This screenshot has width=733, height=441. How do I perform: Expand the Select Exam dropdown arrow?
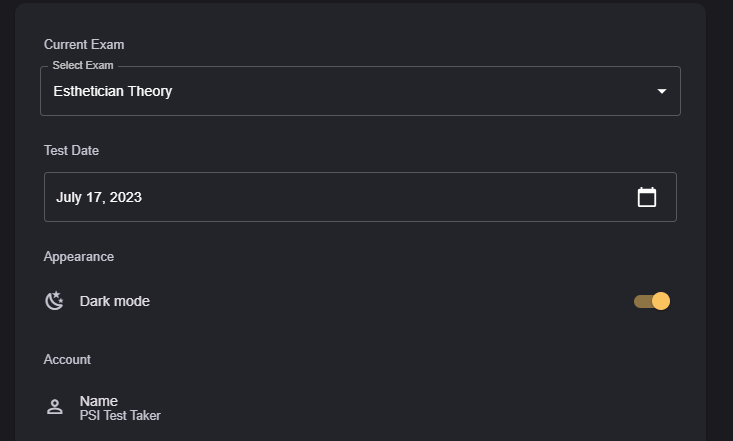661,91
